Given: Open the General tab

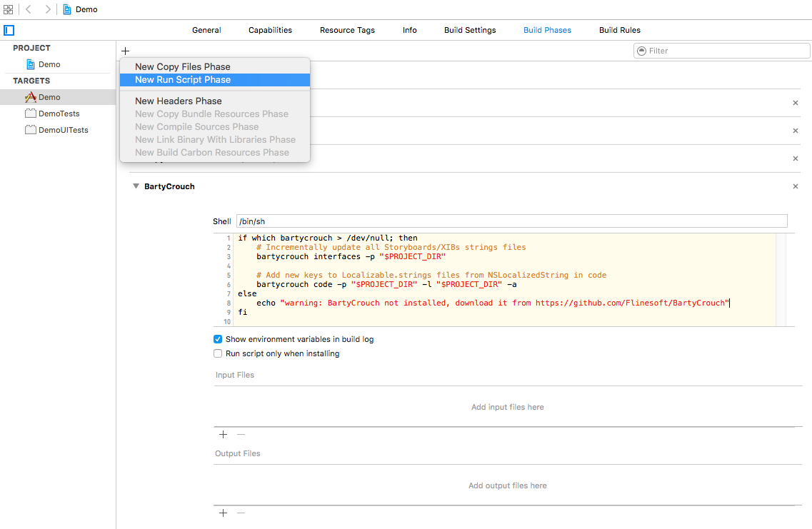Looking at the screenshot, I should (206, 30).
